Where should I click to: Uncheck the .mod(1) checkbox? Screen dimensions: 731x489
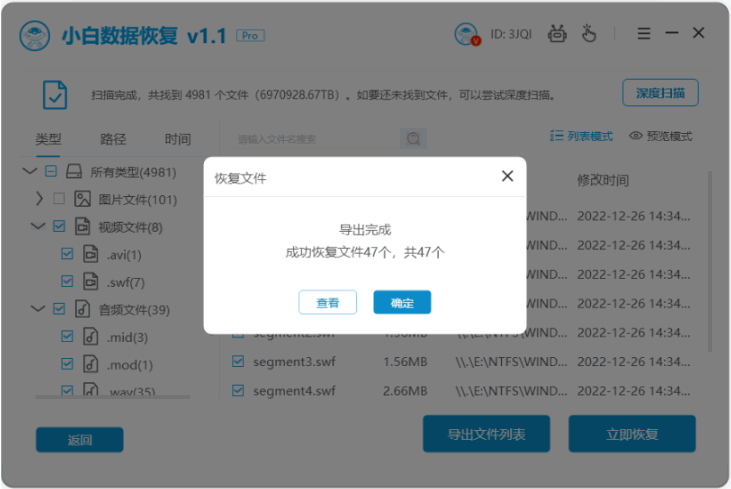(x=67, y=364)
